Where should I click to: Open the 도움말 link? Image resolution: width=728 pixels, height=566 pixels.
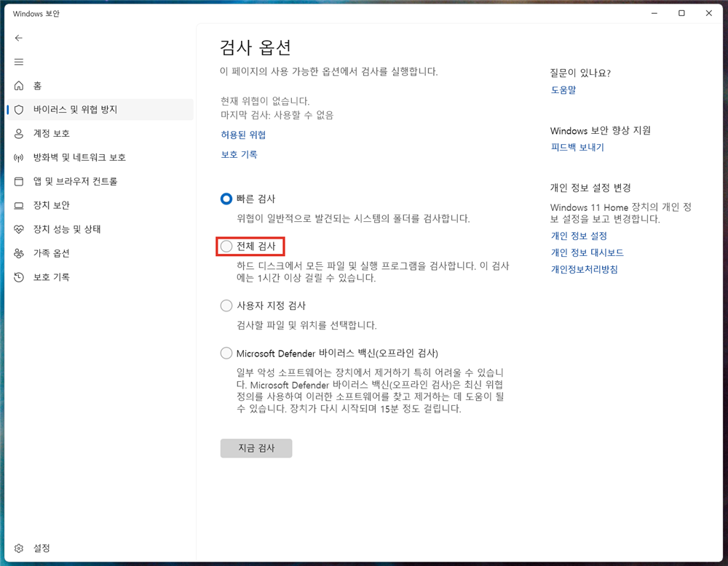(x=563, y=90)
